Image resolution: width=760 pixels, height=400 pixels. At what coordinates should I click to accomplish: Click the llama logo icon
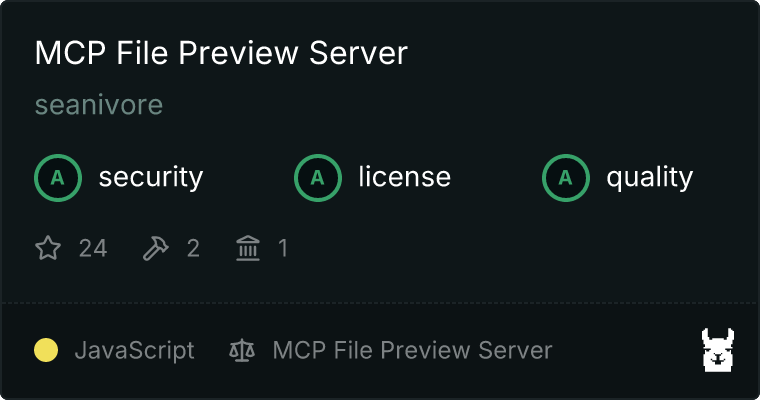click(x=718, y=350)
